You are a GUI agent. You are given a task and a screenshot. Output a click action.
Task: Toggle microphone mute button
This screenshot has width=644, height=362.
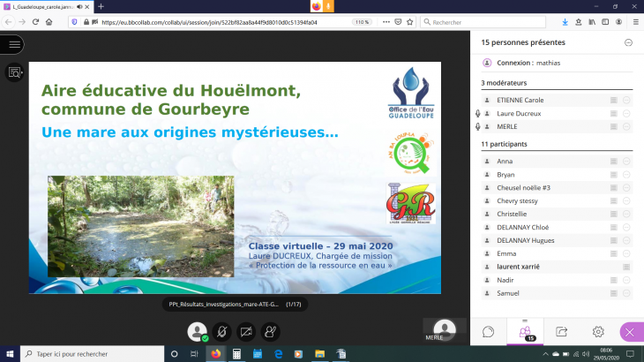coord(221,332)
